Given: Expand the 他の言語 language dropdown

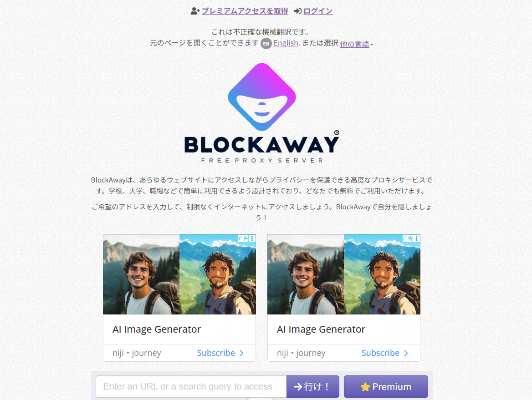Looking at the screenshot, I should pyautogui.click(x=357, y=44).
